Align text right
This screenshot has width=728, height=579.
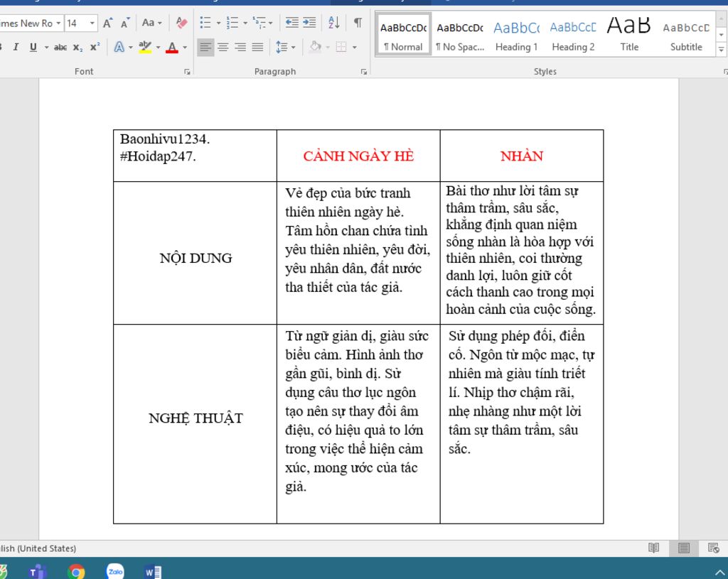pos(240,47)
